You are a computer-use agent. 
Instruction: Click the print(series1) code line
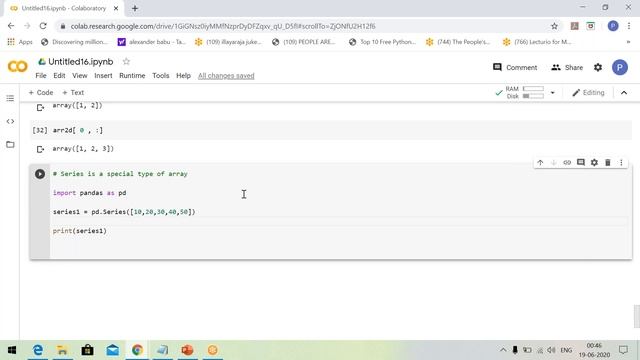coord(80,231)
